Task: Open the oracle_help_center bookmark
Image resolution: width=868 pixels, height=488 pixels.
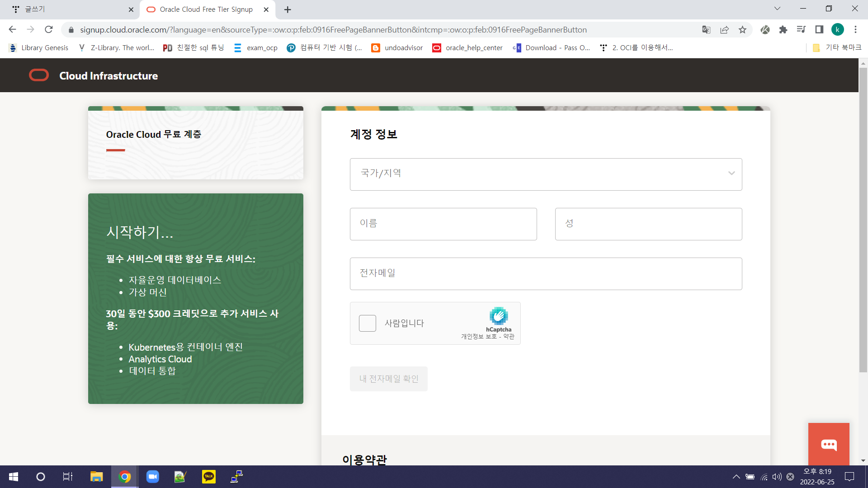Action: pos(468,48)
